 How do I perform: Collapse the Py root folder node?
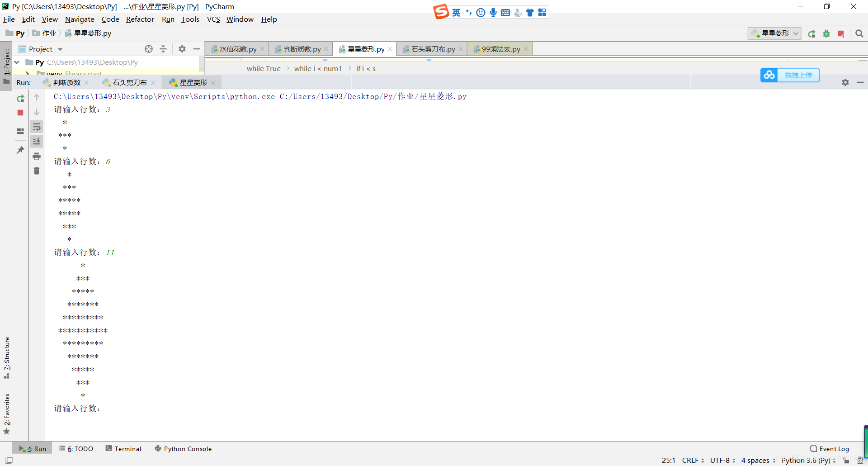click(x=17, y=62)
